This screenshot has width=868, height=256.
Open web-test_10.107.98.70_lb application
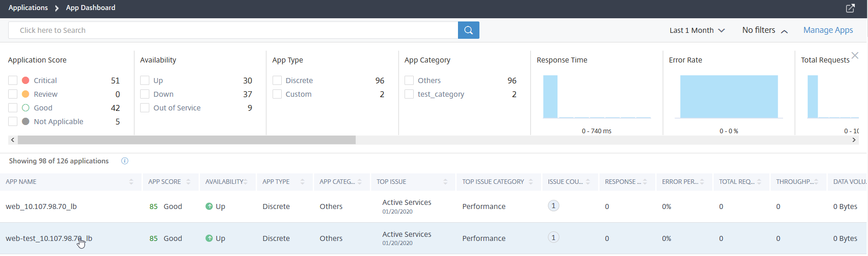(49, 238)
